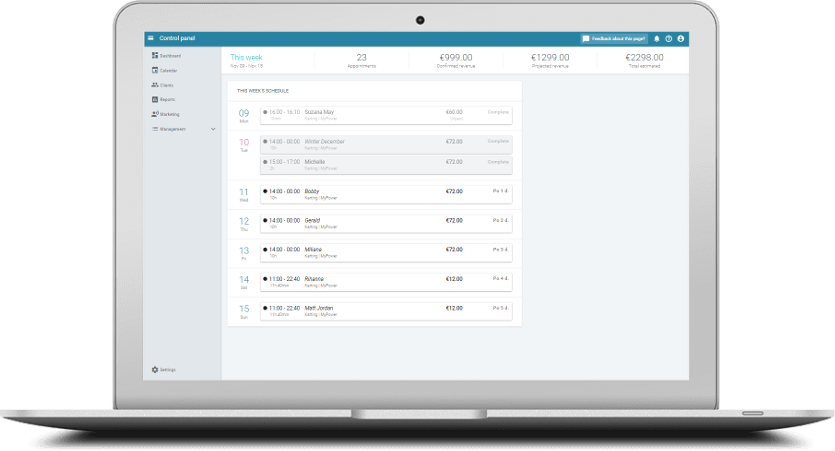Click status dot of Bobby appointment

pyautogui.click(x=265, y=191)
